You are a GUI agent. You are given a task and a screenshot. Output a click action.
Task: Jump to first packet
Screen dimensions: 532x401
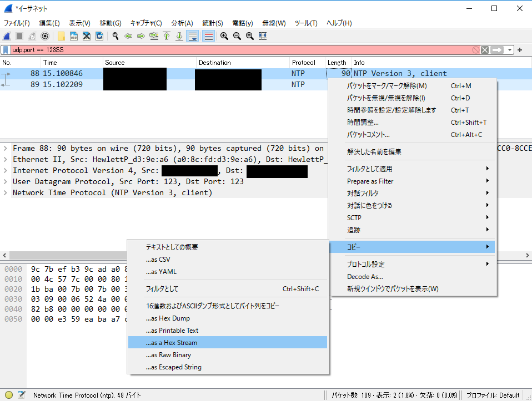[167, 36]
